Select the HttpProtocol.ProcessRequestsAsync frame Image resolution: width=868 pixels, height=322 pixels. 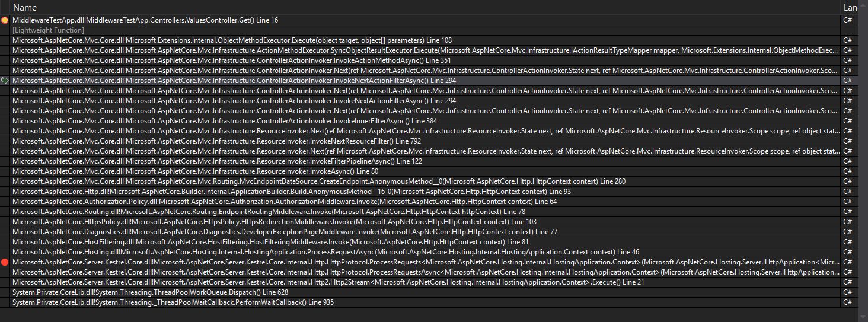pos(425,272)
